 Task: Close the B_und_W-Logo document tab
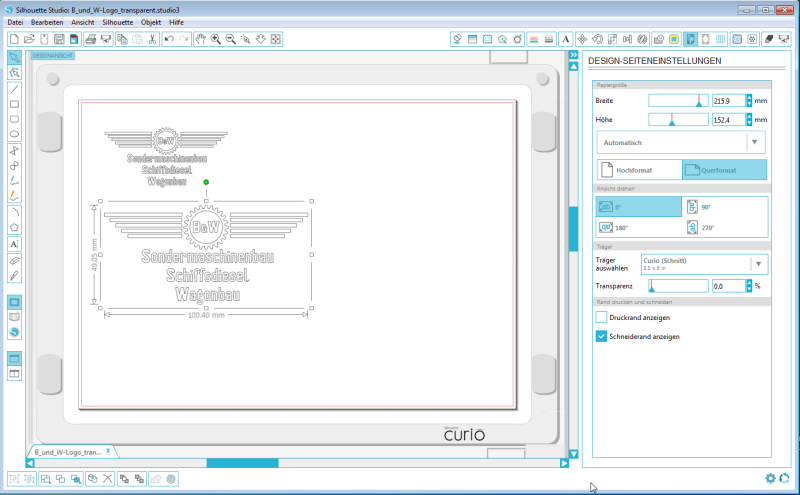[x=108, y=451]
